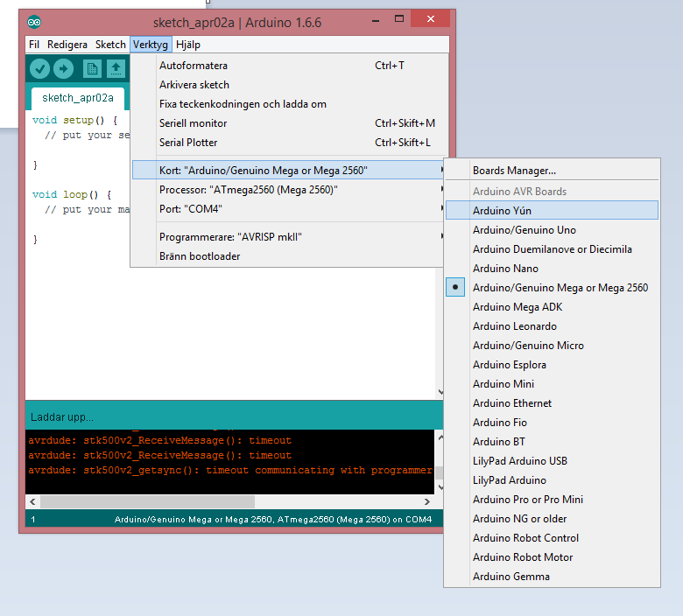The image size is (683, 616).
Task: Select the Arduino/Genuino Micro board
Action: pos(552,346)
